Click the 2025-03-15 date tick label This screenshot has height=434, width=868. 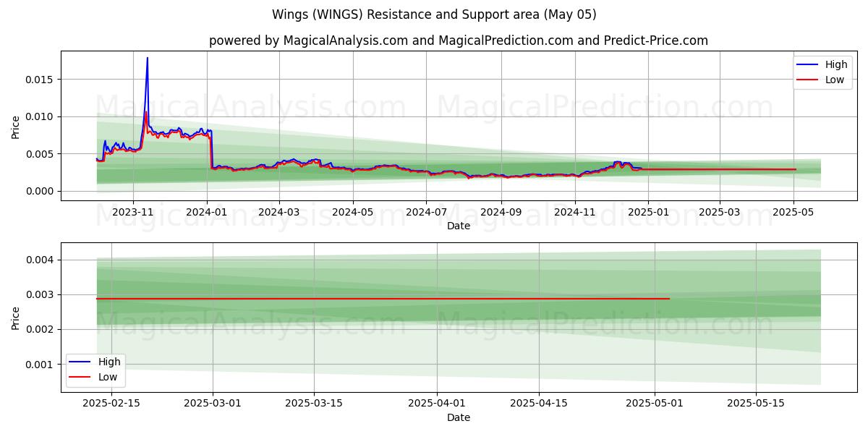[314, 403]
